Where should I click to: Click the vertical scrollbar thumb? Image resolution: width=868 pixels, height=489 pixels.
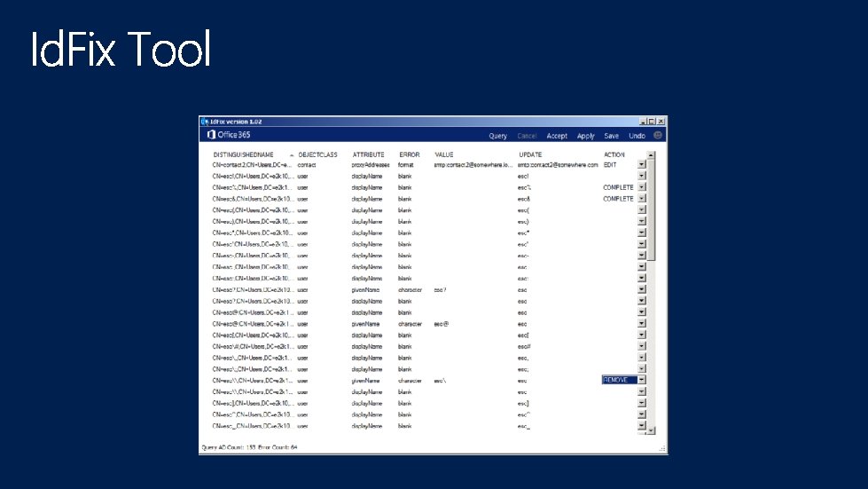[x=651, y=209]
